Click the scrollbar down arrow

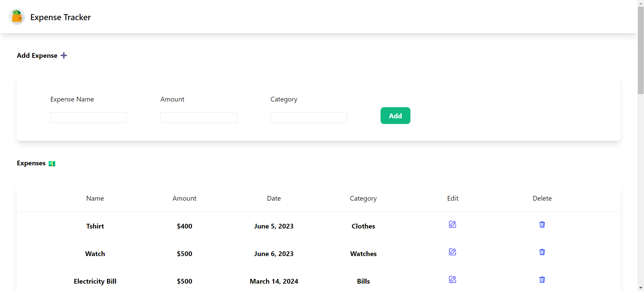tap(641, 288)
